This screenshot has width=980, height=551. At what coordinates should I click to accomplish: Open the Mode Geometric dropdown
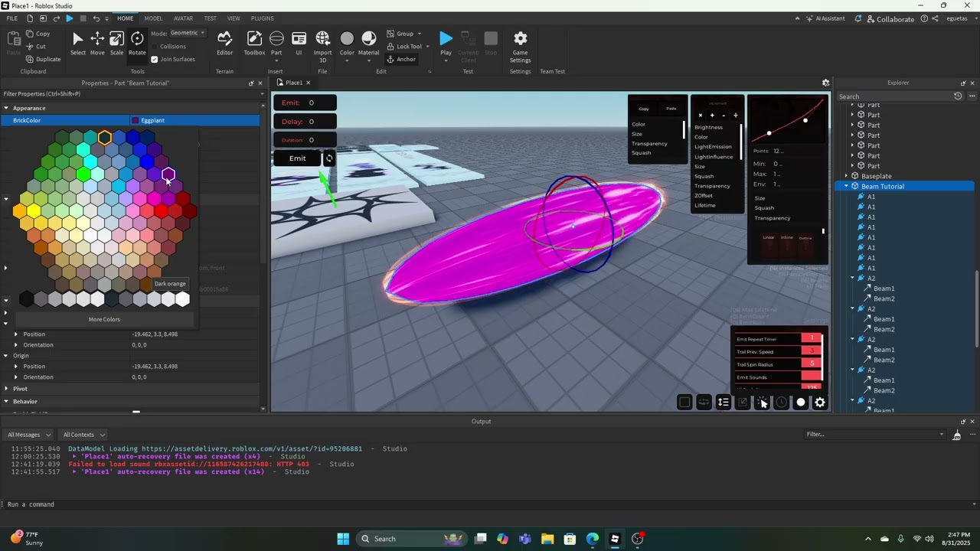pyautogui.click(x=188, y=33)
